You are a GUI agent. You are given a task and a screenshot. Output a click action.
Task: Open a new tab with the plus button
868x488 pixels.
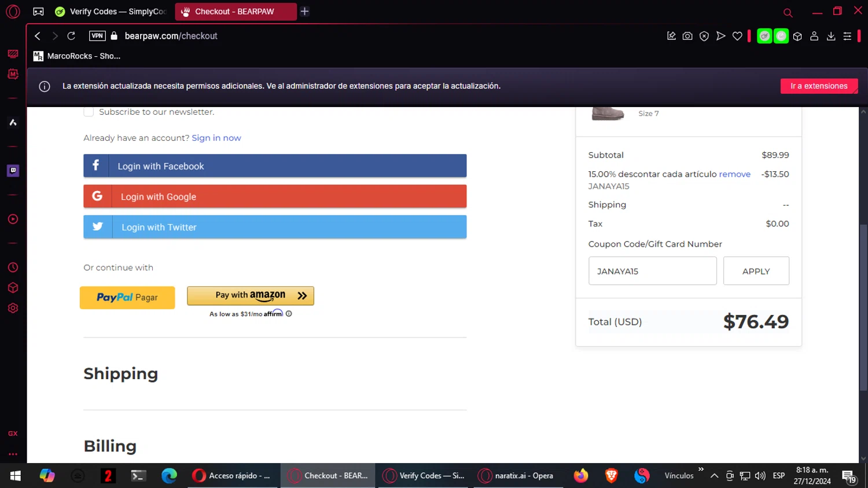point(305,12)
